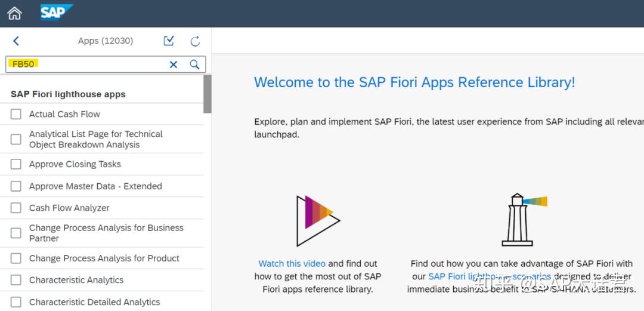Open the Watch this video link
Image resolution: width=644 pixels, height=311 pixels.
[x=292, y=263]
